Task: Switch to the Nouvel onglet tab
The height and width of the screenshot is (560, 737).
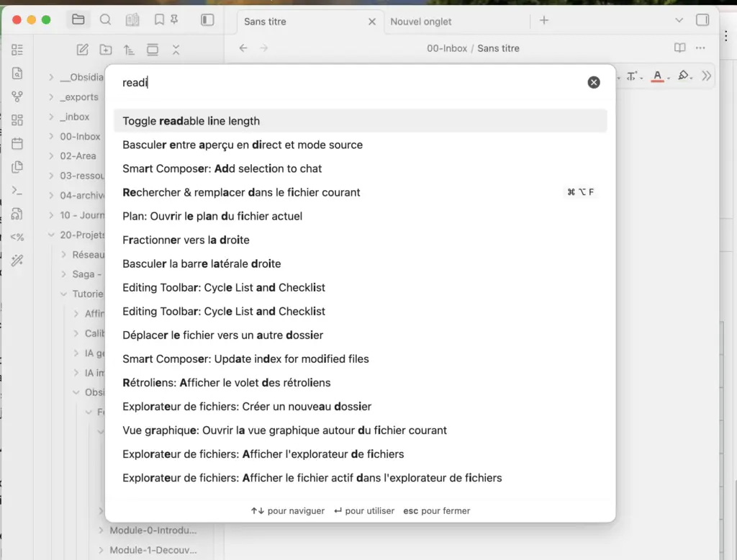Action: [x=421, y=22]
